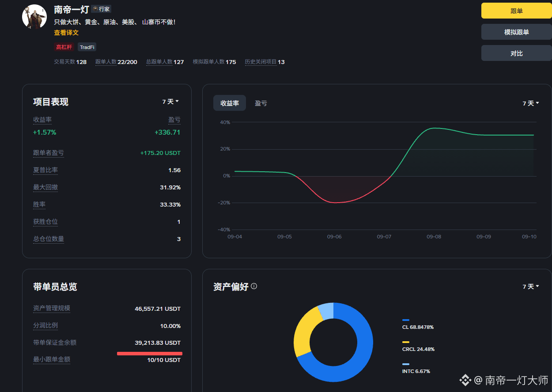Switch to the 盈亏 tab
Viewport: 552px width, 392px height.
[261, 103]
